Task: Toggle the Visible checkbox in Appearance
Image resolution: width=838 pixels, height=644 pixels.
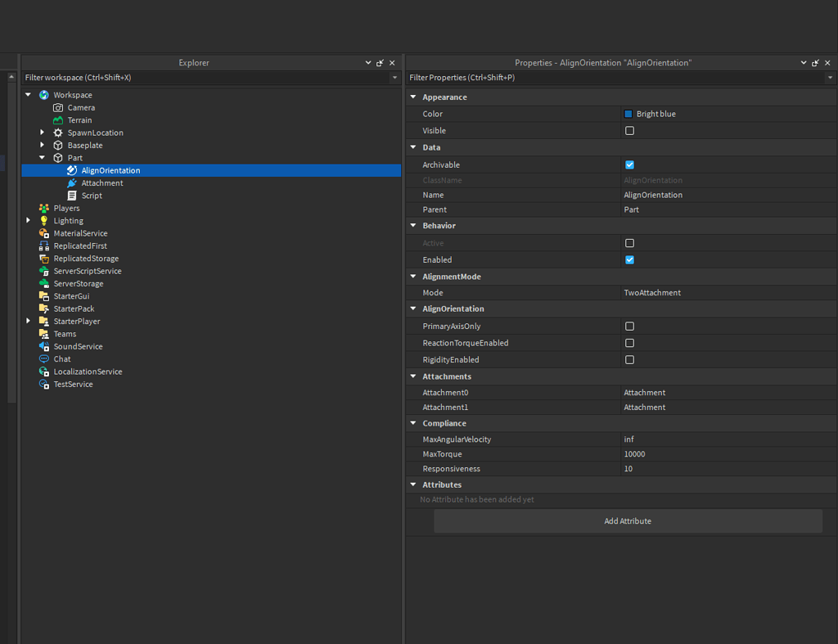Action: [629, 130]
